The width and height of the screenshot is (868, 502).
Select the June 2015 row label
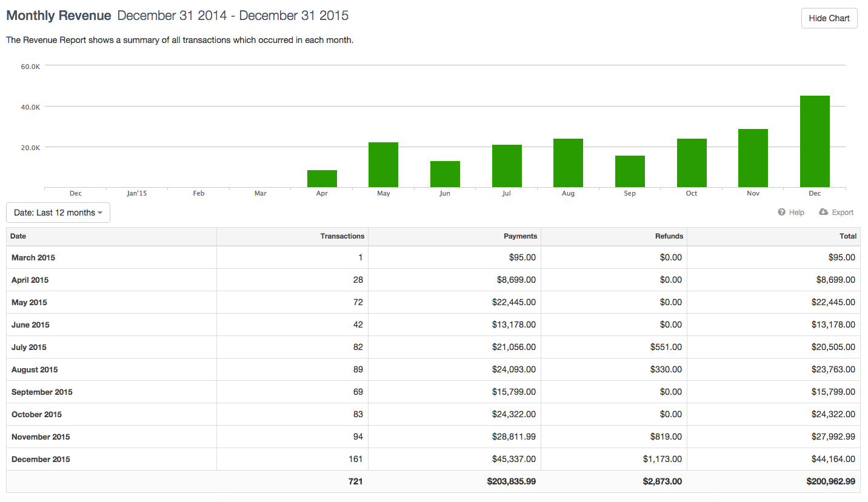(30, 325)
